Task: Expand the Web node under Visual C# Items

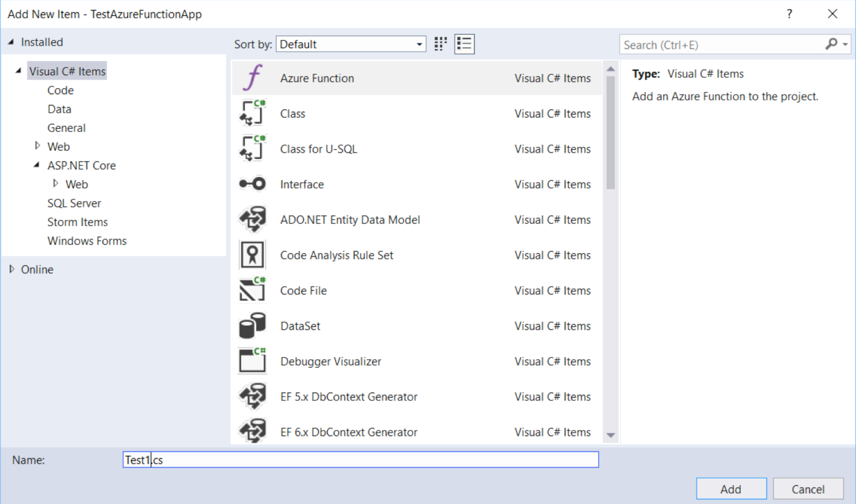Action: click(x=37, y=146)
